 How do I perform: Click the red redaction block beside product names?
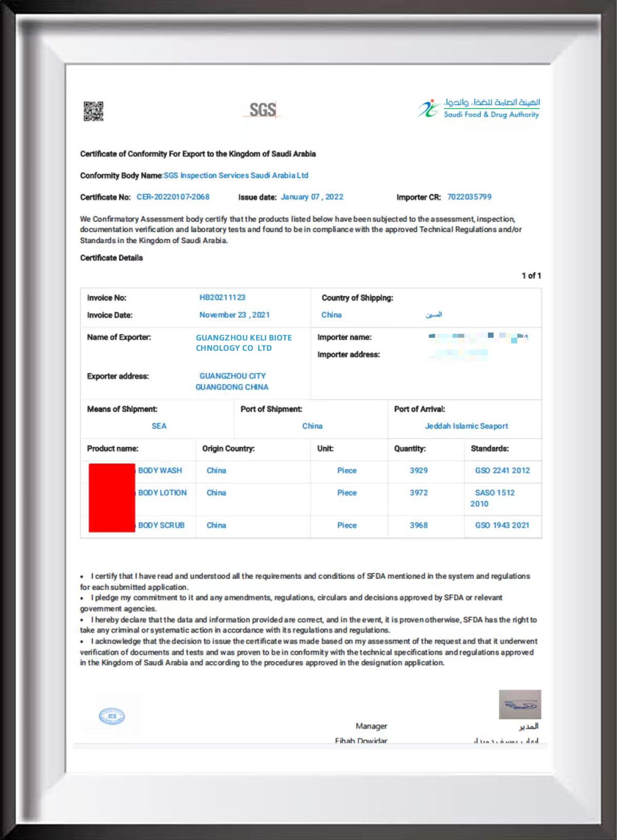coord(112,498)
